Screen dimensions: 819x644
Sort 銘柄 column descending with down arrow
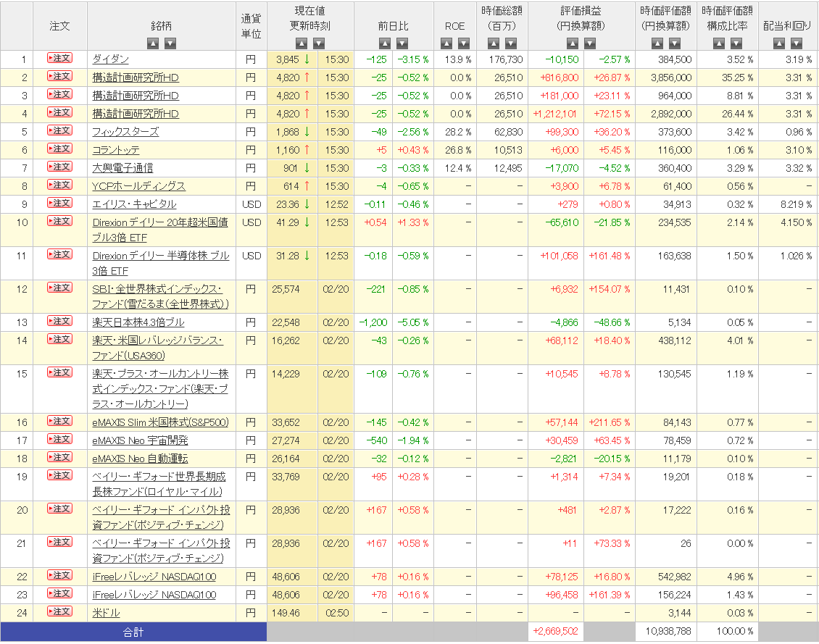[170, 43]
